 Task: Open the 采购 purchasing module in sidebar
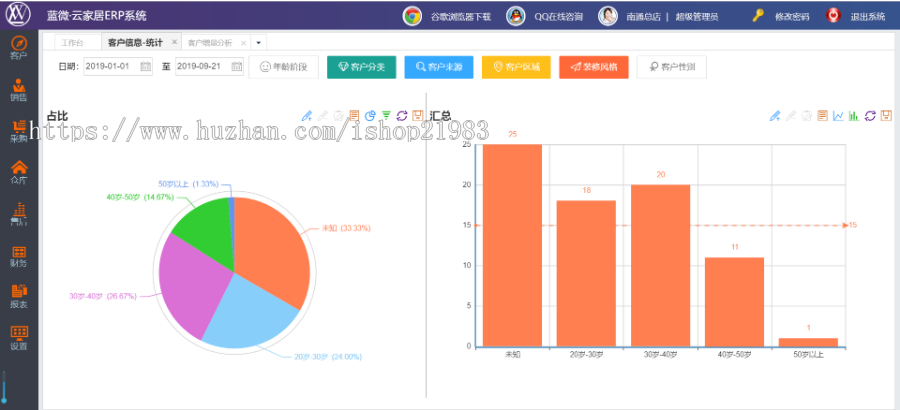(x=18, y=131)
